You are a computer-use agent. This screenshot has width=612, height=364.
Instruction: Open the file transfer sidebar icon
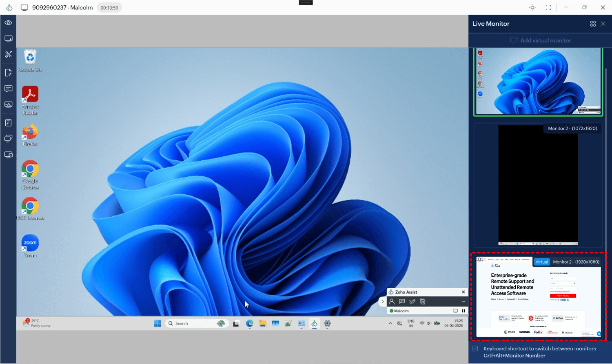click(8, 73)
